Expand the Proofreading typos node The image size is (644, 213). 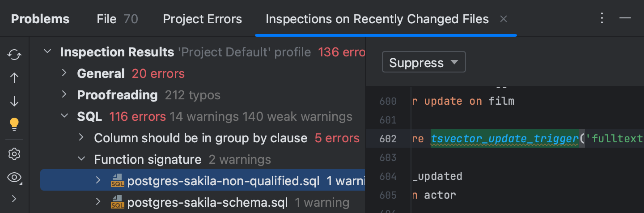[64, 94]
